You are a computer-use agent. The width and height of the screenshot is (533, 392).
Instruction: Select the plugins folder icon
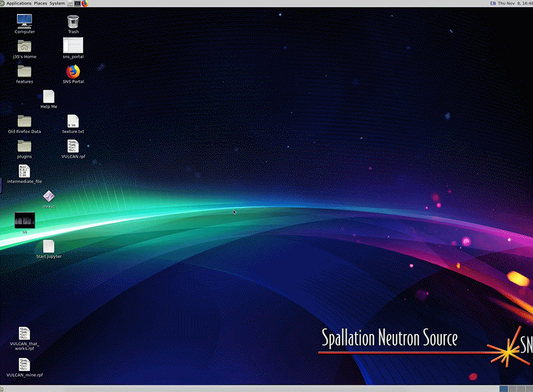24,146
